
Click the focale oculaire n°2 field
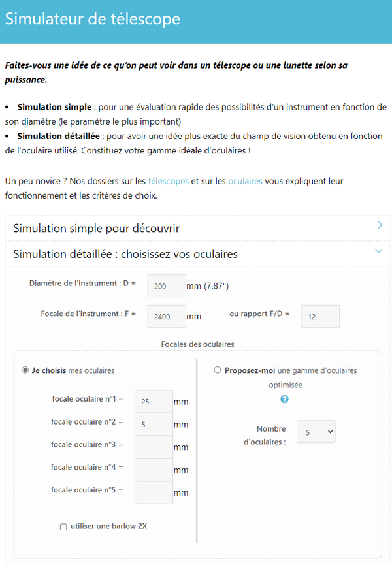[x=154, y=424]
